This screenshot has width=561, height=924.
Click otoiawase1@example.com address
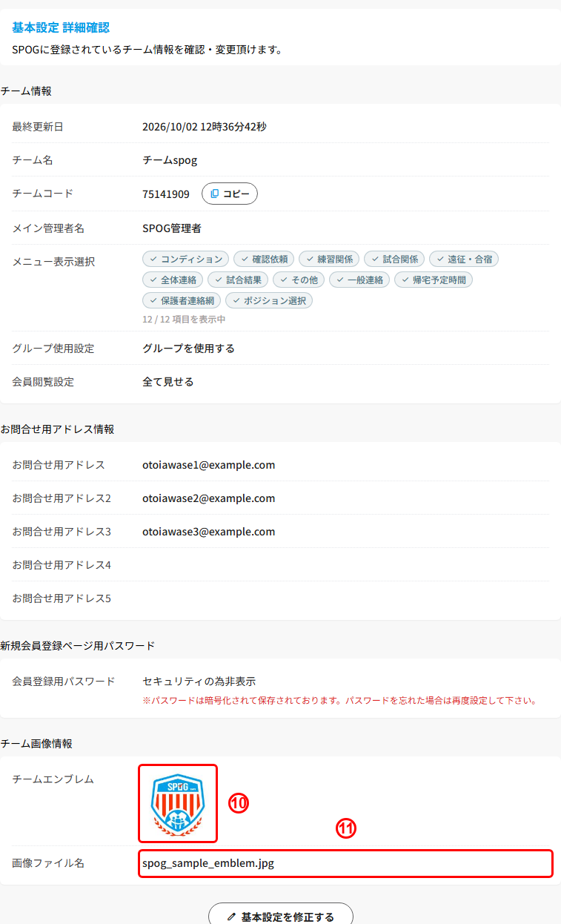pos(209,465)
